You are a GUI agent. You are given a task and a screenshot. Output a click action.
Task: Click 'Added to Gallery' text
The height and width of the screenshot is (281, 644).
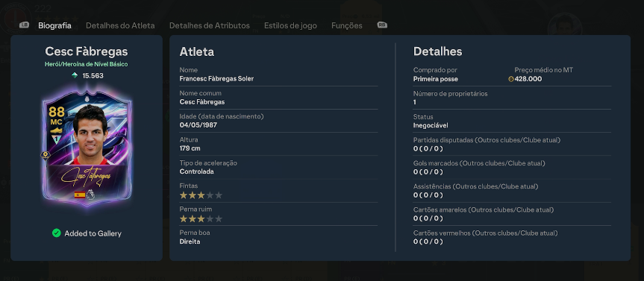(x=93, y=233)
